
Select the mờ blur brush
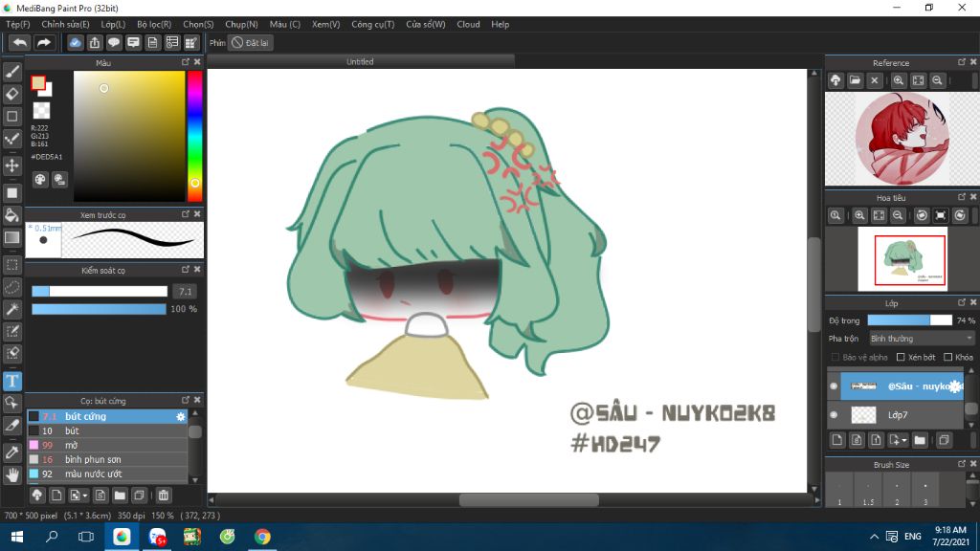click(107, 446)
